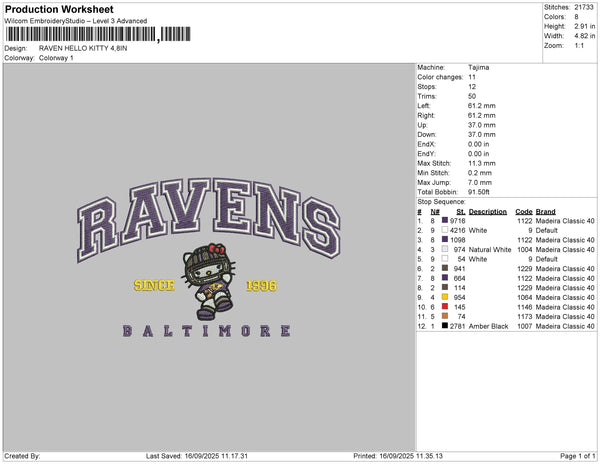Screen dimensions: 600x464
Task: Click the Max Jump value 7.0 mm
Action: 480,182
